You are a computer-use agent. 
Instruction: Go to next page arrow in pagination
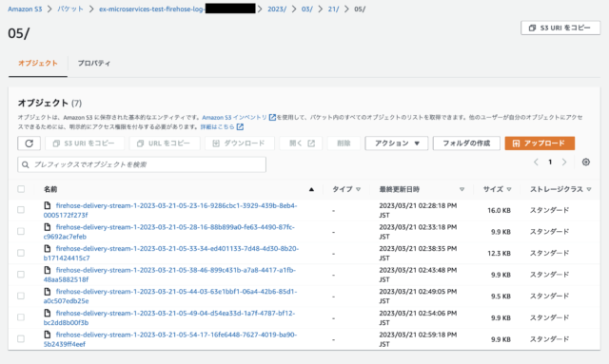(x=564, y=163)
